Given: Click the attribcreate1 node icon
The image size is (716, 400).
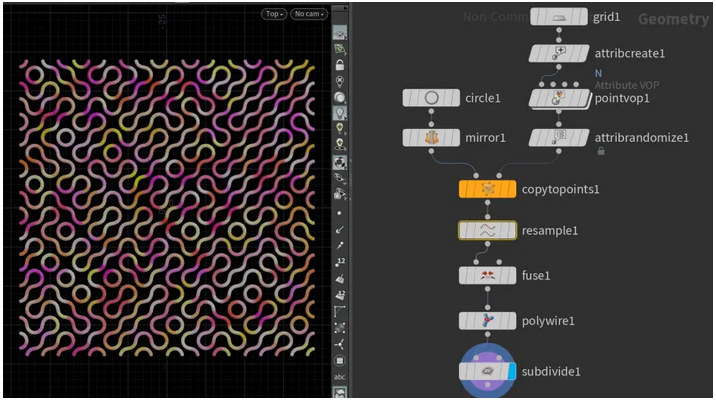Looking at the screenshot, I should point(559,53).
